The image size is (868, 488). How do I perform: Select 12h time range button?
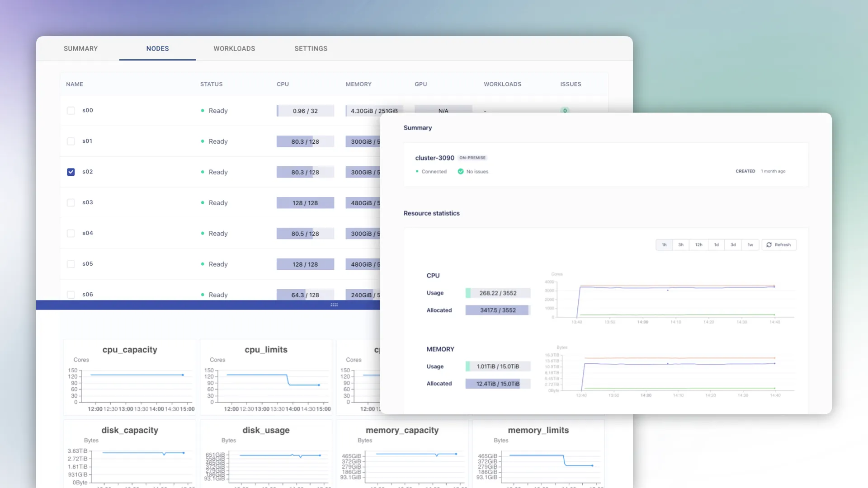click(x=698, y=245)
